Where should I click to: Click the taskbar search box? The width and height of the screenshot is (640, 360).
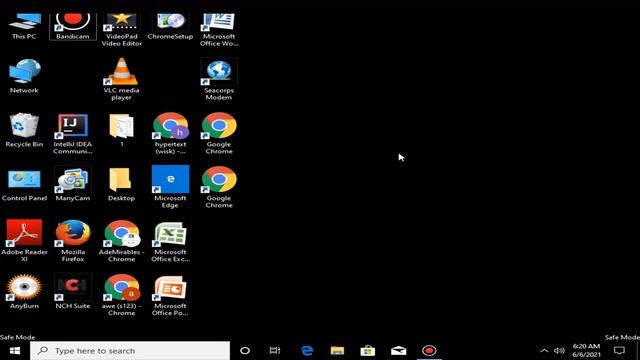point(130,351)
